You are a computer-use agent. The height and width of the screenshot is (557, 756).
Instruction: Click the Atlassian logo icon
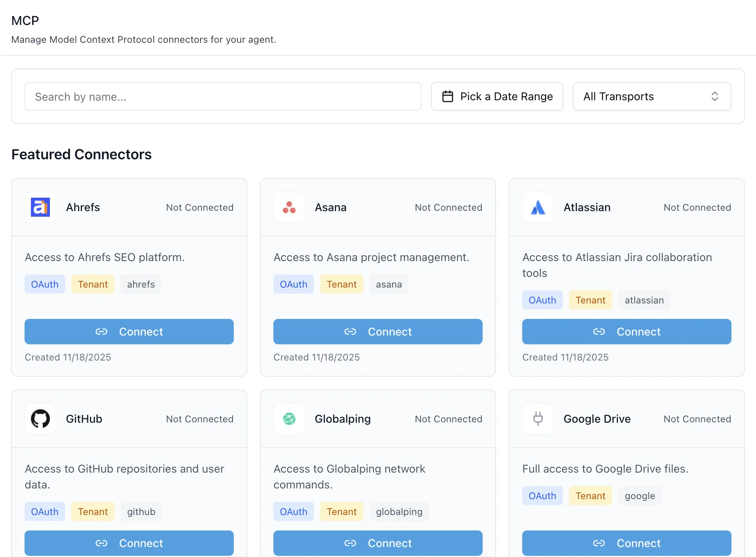click(538, 207)
